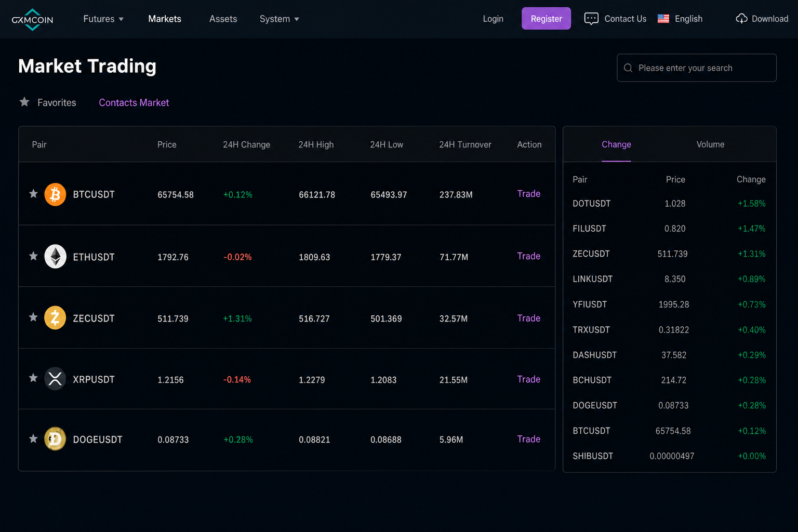Open the English language selector
Screen dimensions: 798x532
pyautogui.click(x=680, y=19)
